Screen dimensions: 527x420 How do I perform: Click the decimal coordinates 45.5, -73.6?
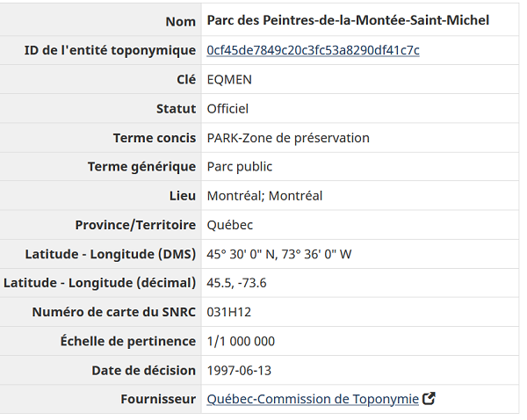click(236, 283)
